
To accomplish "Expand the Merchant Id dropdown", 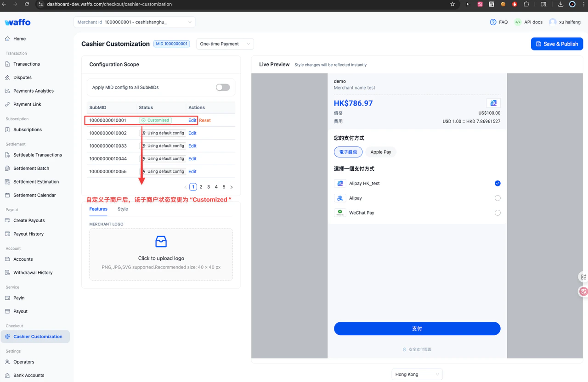I will pos(134,22).
